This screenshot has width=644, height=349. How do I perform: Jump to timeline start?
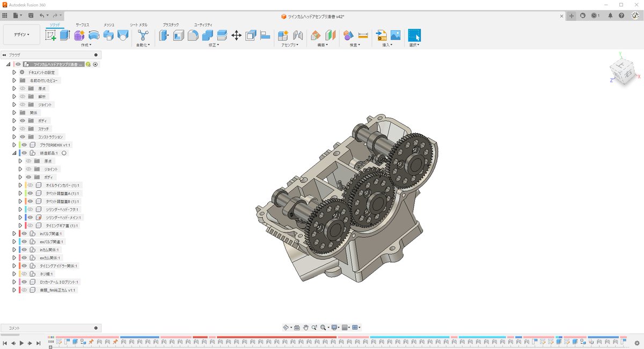pos(5,343)
